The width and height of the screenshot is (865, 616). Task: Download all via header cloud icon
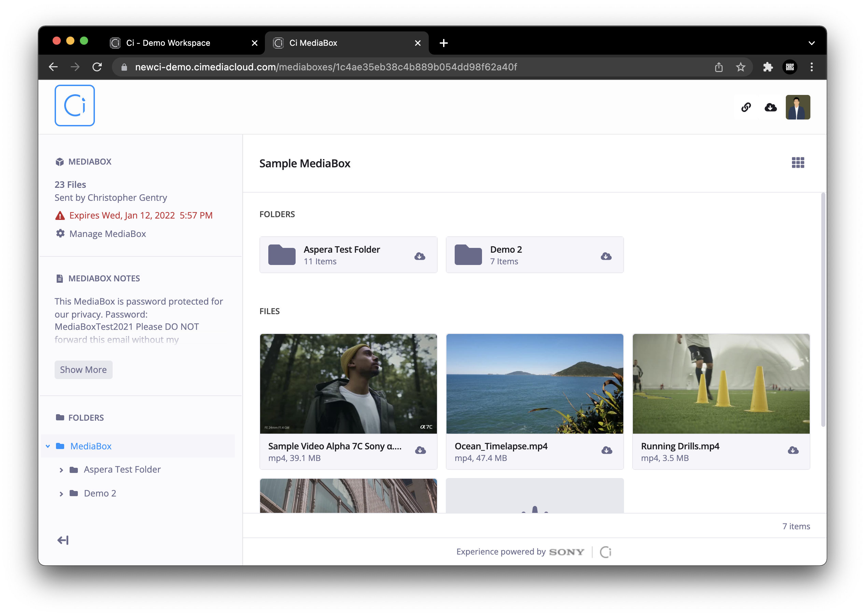[770, 107]
